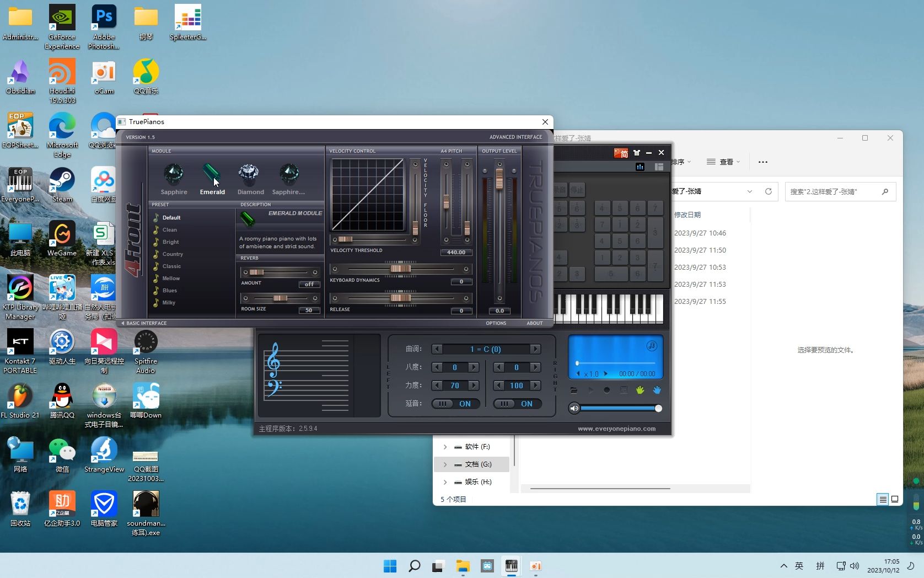
Task: Decrease key signature with left arrow
Action: 437,349
